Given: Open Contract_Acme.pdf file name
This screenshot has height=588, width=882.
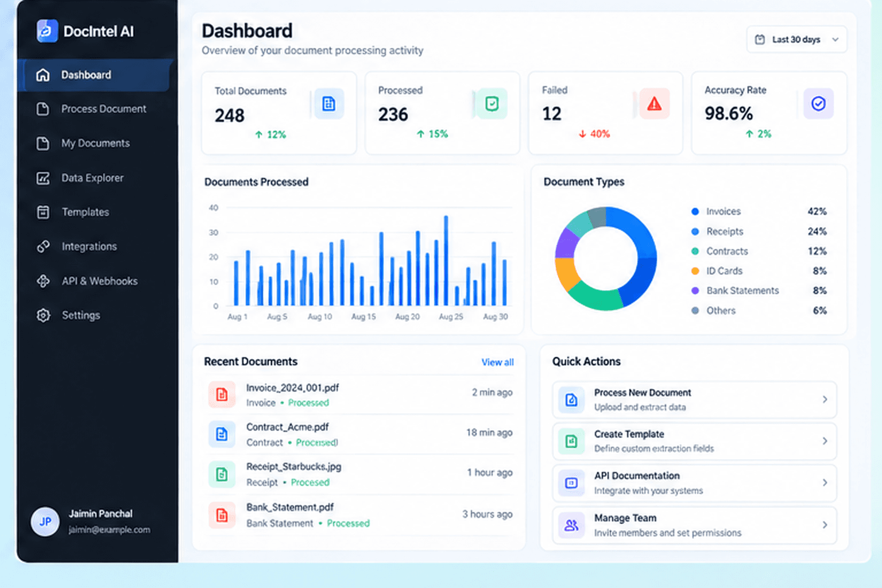Looking at the screenshot, I should coord(287,427).
